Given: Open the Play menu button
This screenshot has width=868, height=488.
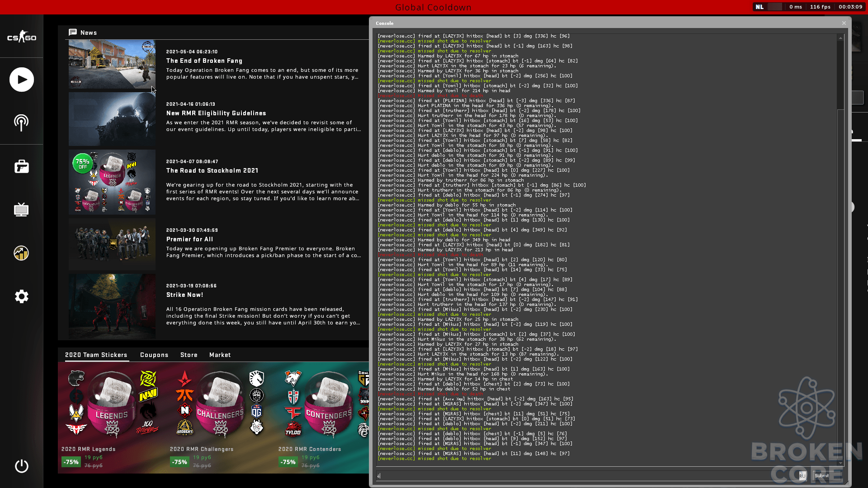Looking at the screenshot, I should 22,80.
